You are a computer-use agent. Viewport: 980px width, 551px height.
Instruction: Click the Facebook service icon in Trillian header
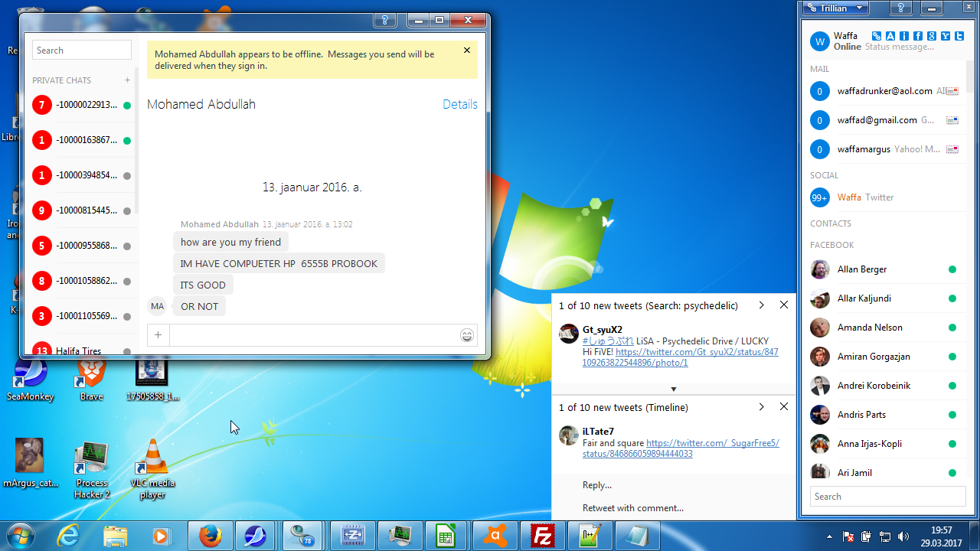[918, 36]
